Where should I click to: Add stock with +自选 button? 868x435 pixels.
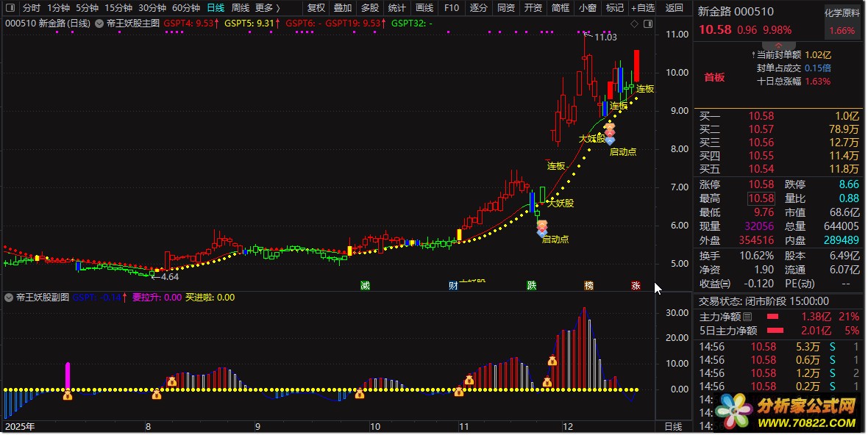pyautogui.click(x=643, y=8)
